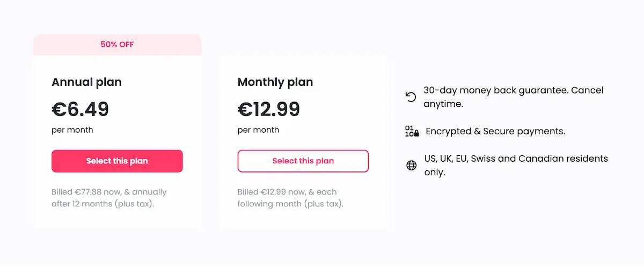This screenshot has height=267, width=644.
Task: Click the money back guarantee refund arrow icon
Action: coord(411,97)
